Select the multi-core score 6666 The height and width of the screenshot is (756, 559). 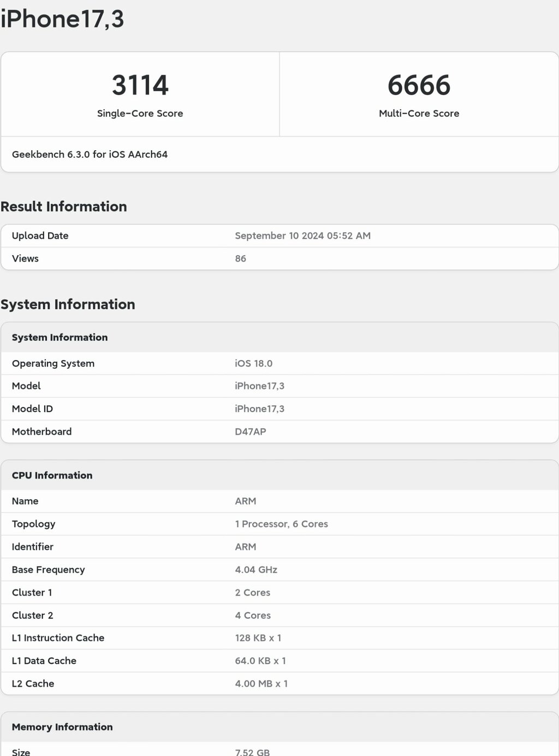tap(419, 85)
